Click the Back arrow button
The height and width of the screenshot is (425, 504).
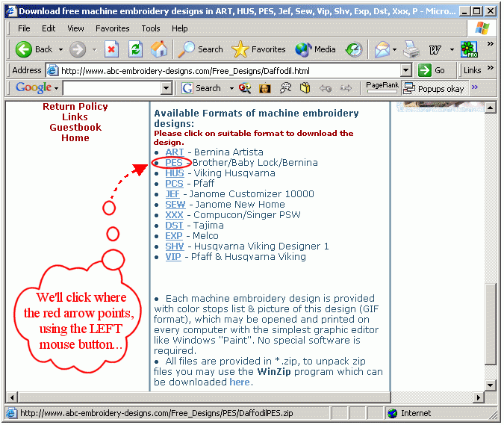(24, 49)
